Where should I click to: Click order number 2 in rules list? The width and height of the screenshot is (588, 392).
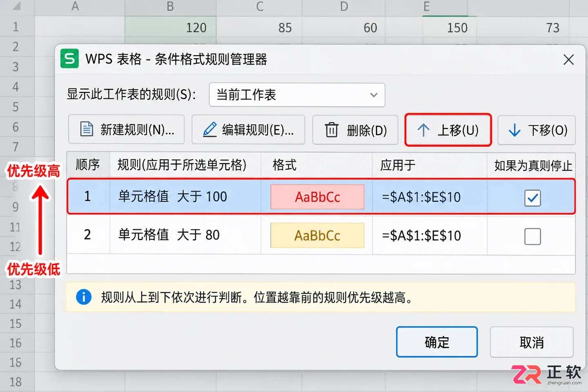[87, 234]
